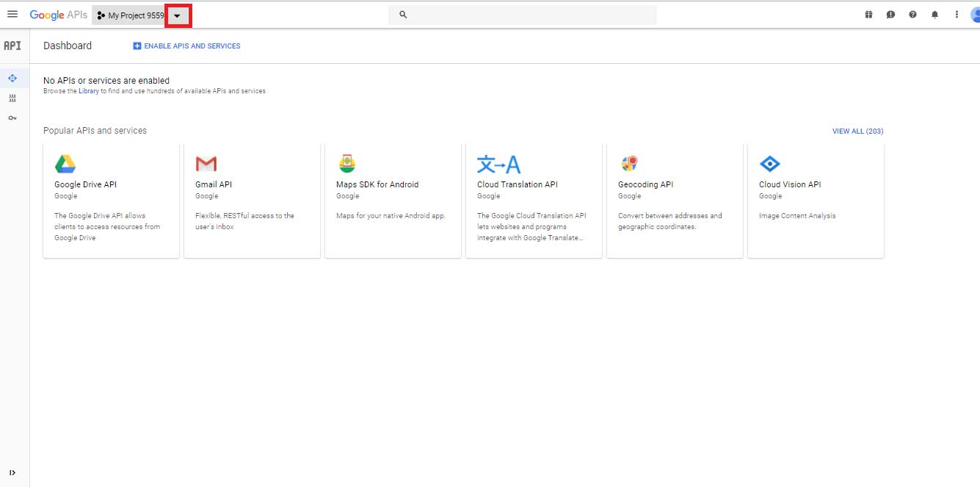Image resolution: width=980 pixels, height=487 pixels.
Task: Follow the Library link
Action: (x=89, y=91)
